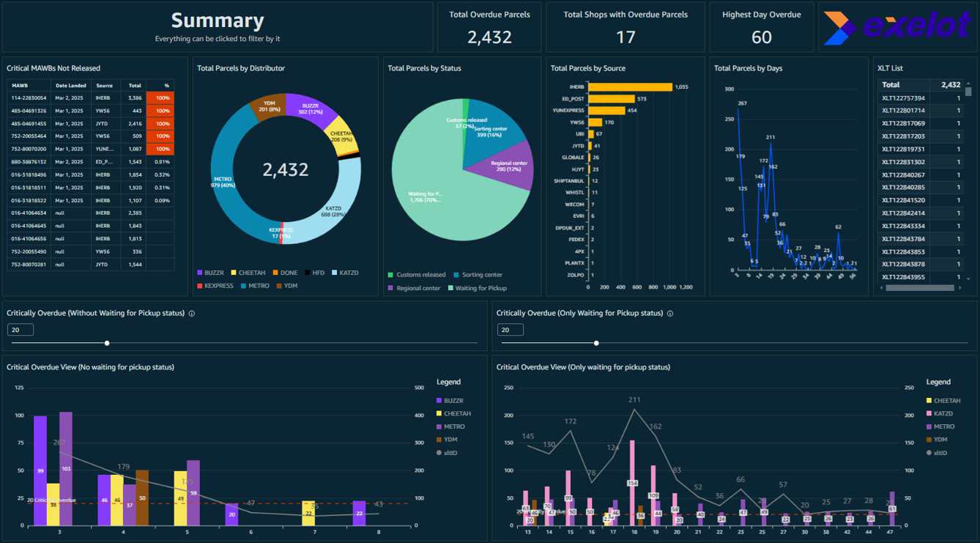Click down arrow at XLT List bottom
980x543 pixels.
point(968,278)
